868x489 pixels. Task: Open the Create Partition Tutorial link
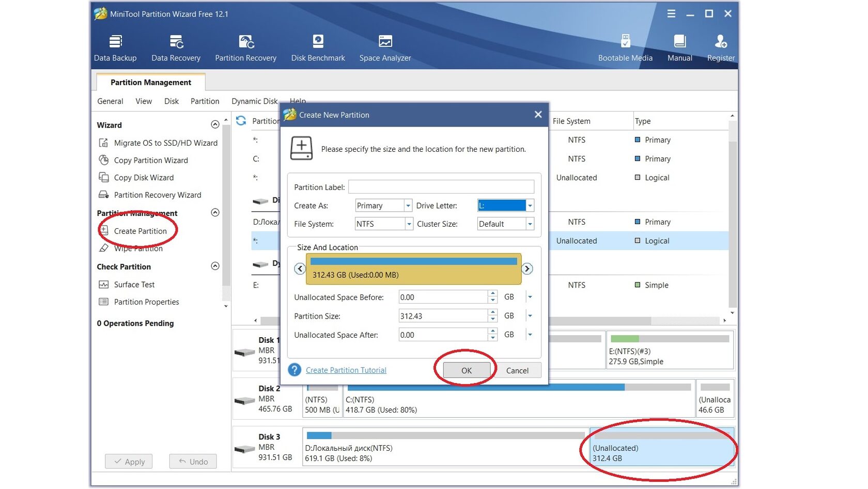(346, 370)
